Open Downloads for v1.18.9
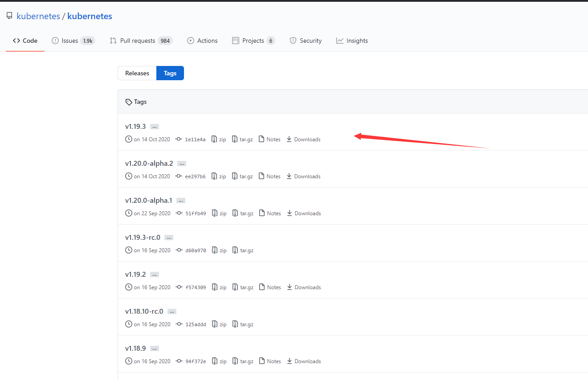 pyautogui.click(x=304, y=361)
